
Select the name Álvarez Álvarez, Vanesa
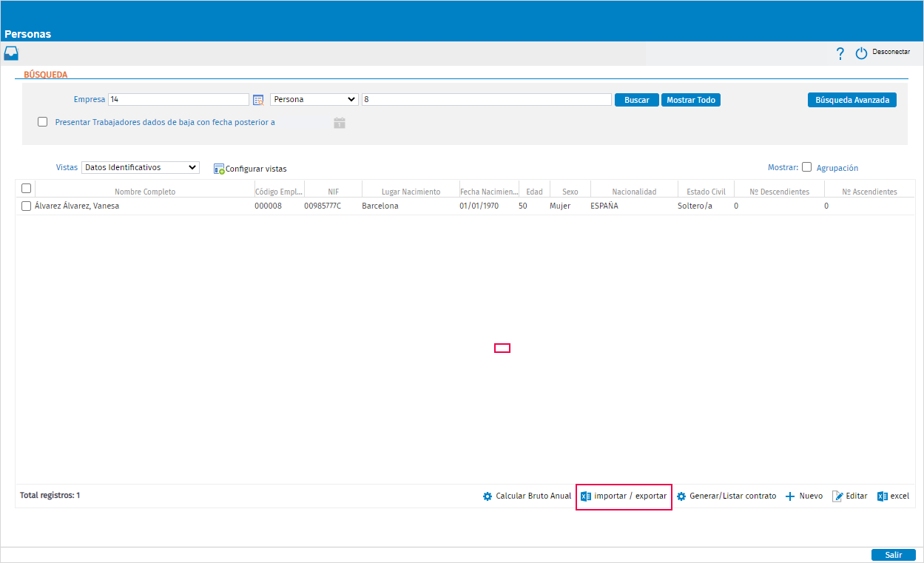(x=77, y=206)
